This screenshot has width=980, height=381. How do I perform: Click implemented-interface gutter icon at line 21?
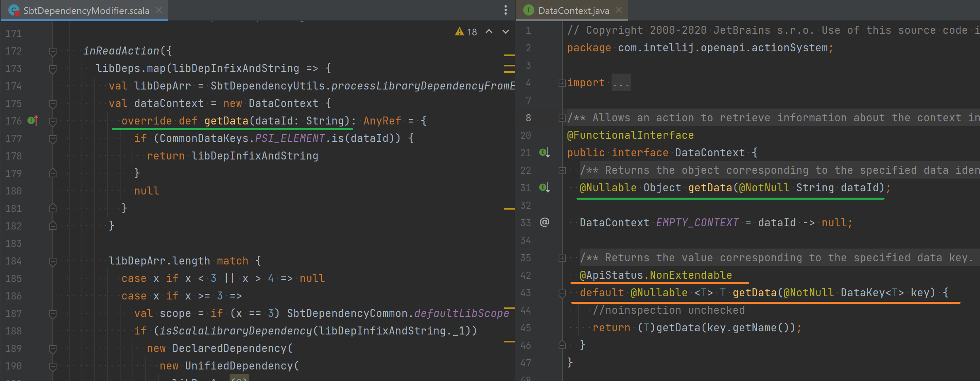pyautogui.click(x=544, y=152)
